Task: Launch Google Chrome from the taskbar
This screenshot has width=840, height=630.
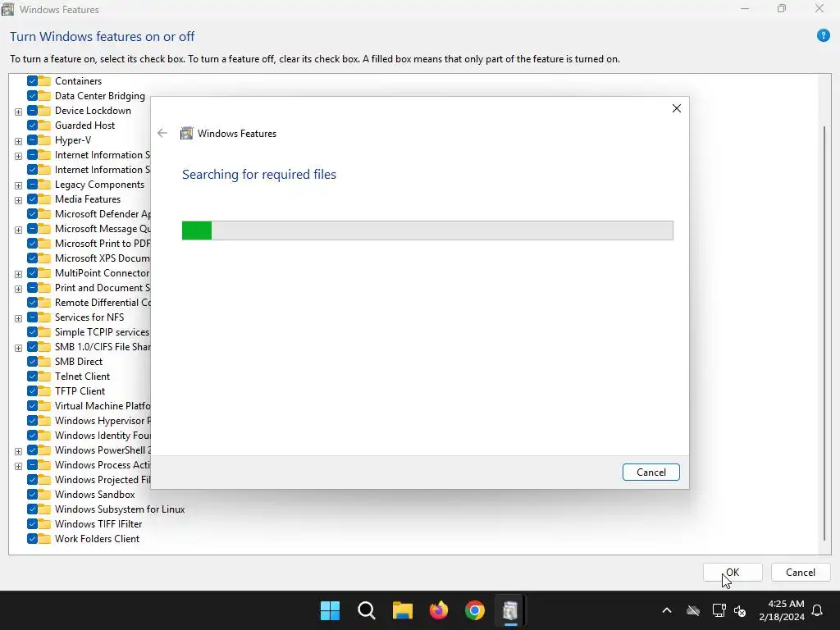Action: point(475,610)
